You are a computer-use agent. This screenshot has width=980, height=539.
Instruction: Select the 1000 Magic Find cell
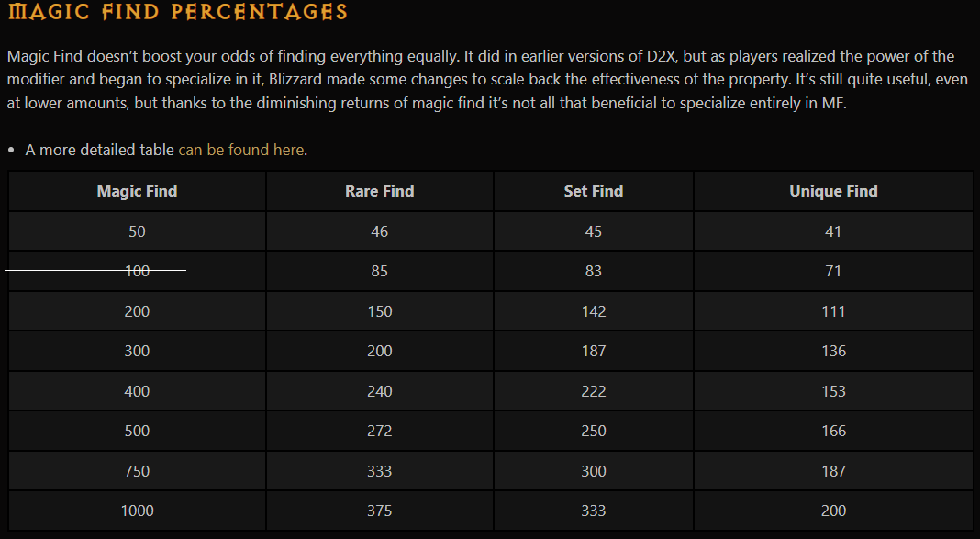click(x=137, y=511)
